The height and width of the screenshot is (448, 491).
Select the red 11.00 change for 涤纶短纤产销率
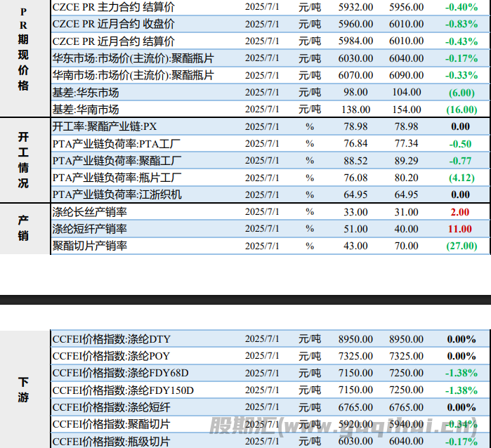[x=460, y=229]
